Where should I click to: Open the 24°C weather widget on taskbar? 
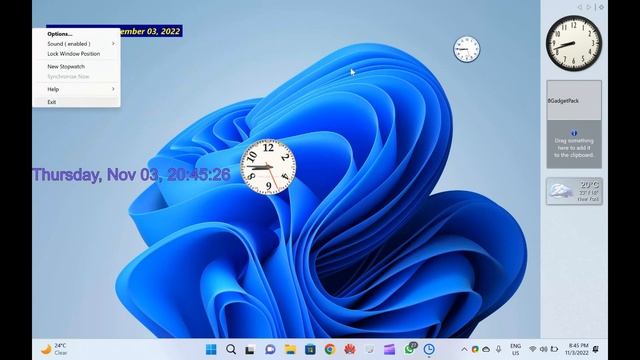pyautogui.click(x=54, y=349)
